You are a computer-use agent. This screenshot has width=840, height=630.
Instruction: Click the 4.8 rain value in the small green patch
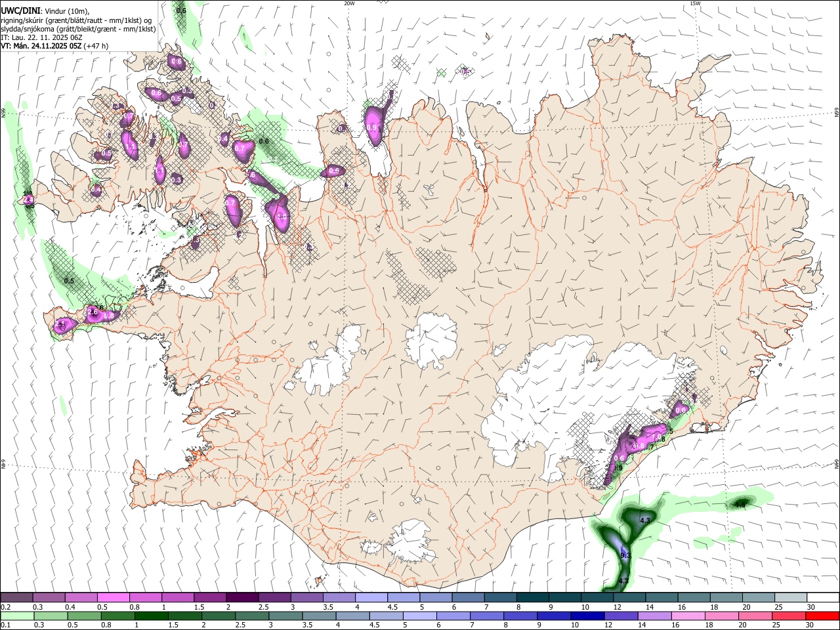pyautogui.click(x=740, y=505)
